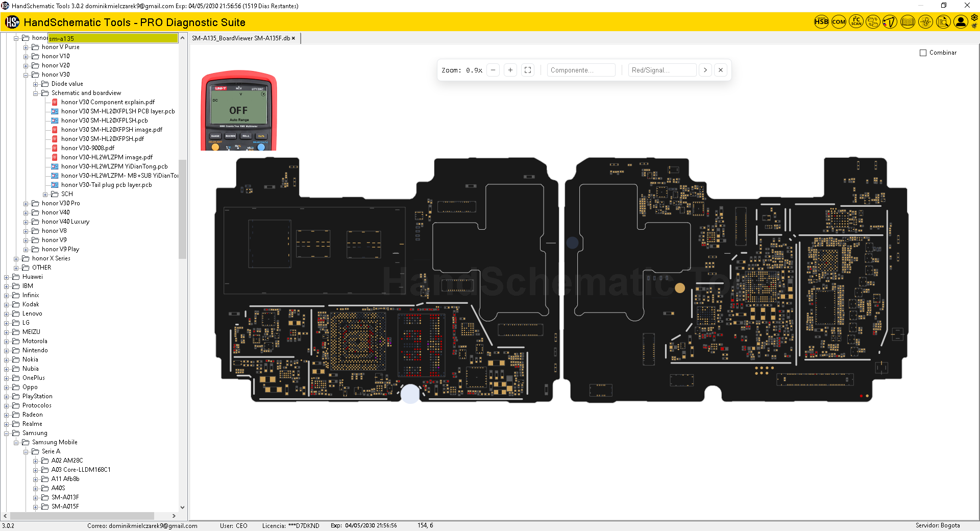Select the PlayStation folder

coord(37,396)
